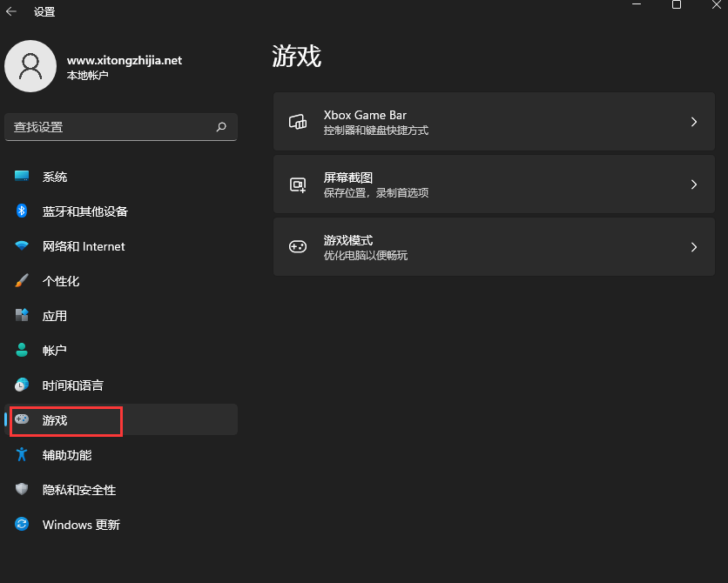
Task: Select 游戏 in sidebar
Action: tap(121, 419)
